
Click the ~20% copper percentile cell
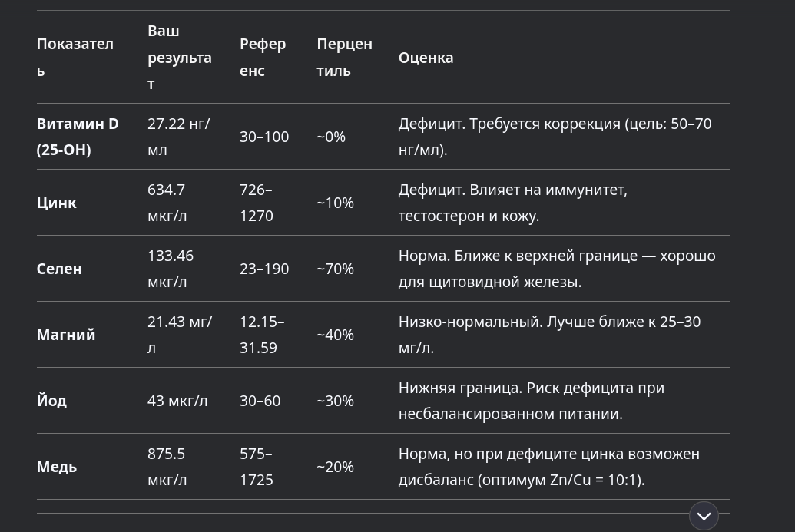[335, 466]
